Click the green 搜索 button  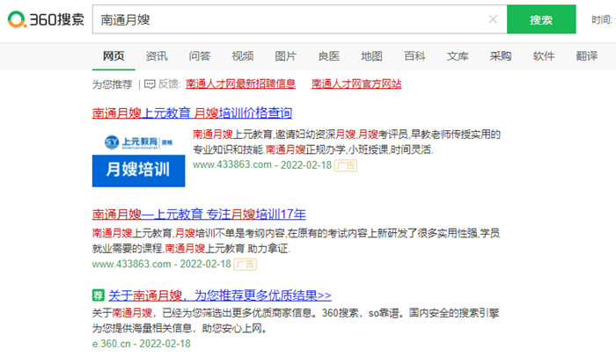click(541, 19)
